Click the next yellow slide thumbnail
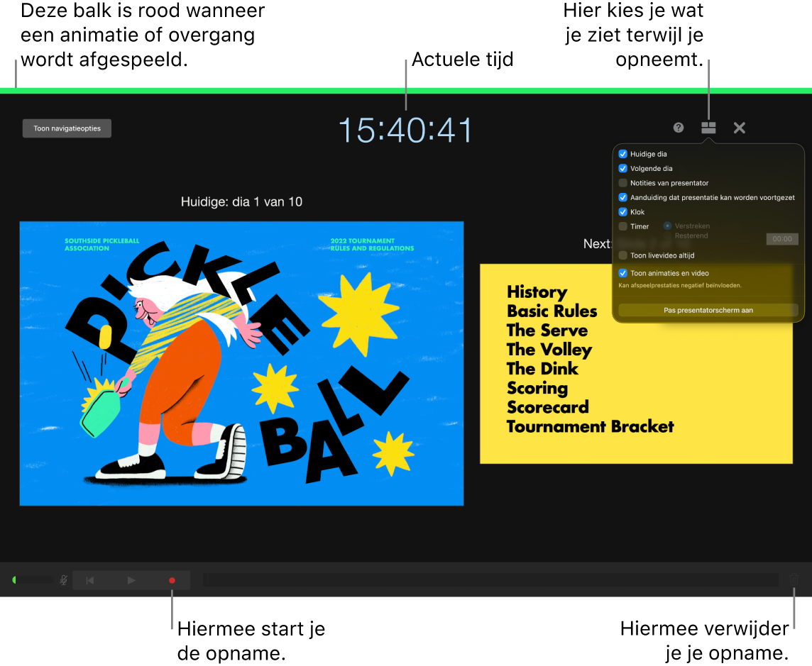The height and width of the screenshot is (666, 812). point(636,364)
